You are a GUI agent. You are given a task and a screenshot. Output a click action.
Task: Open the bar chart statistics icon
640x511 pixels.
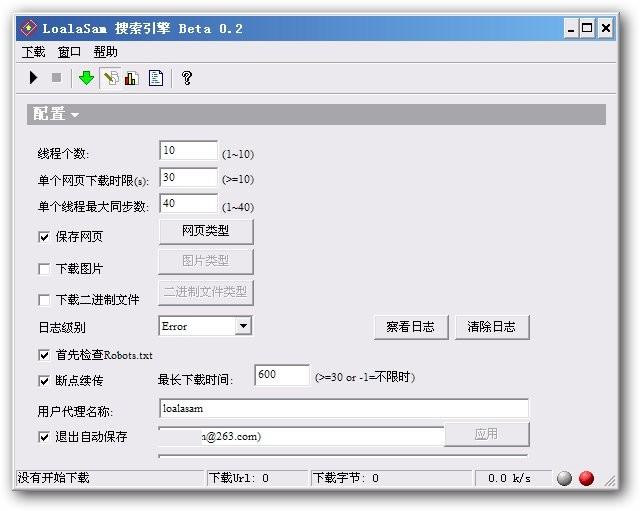[132, 78]
